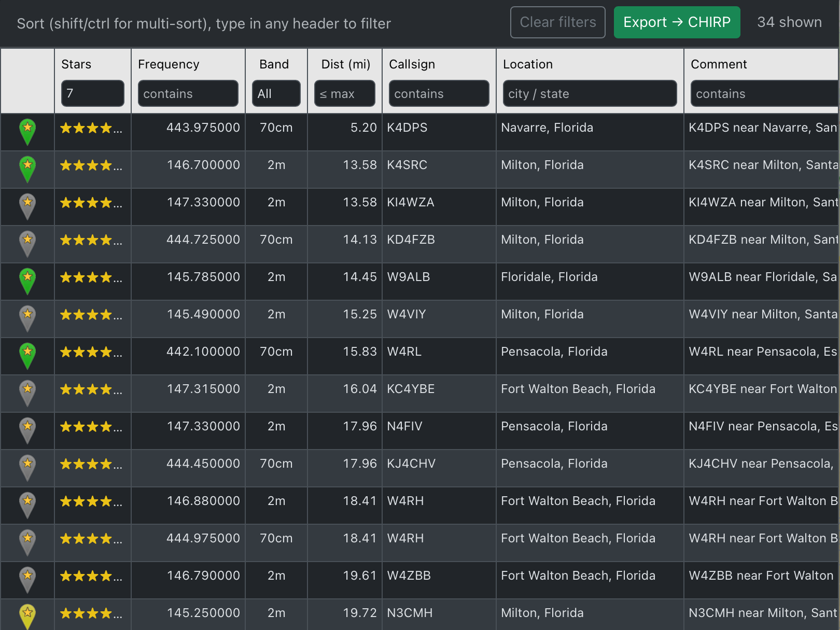Click the green map pin for K4DPS
840x630 pixels.
27,131
